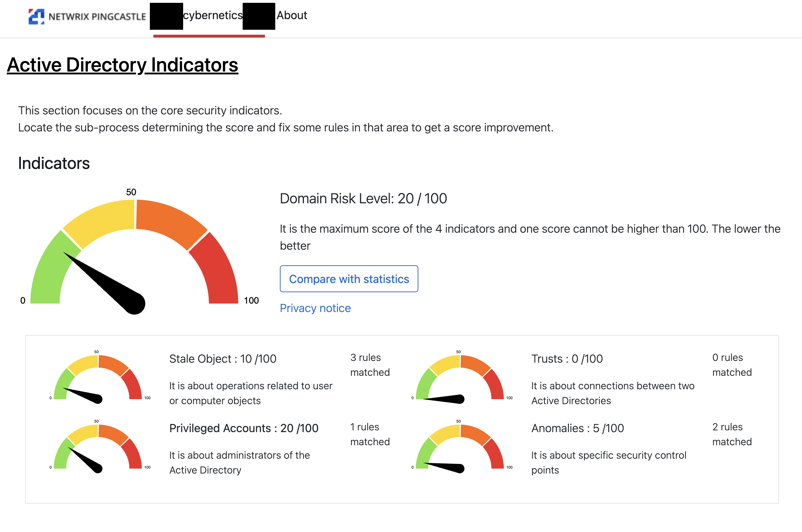
Task: Click the Stale Object gauge icon
Action: [98, 378]
